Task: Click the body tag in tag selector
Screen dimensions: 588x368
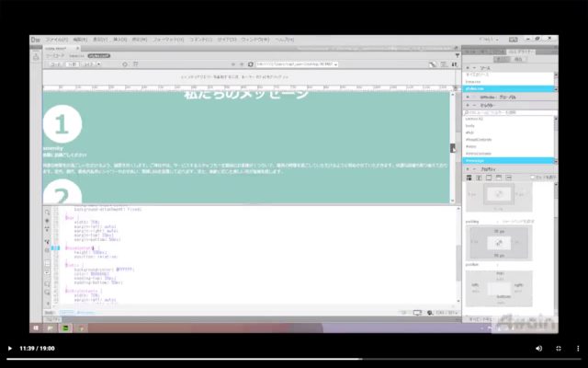Action: pos(50,313)
